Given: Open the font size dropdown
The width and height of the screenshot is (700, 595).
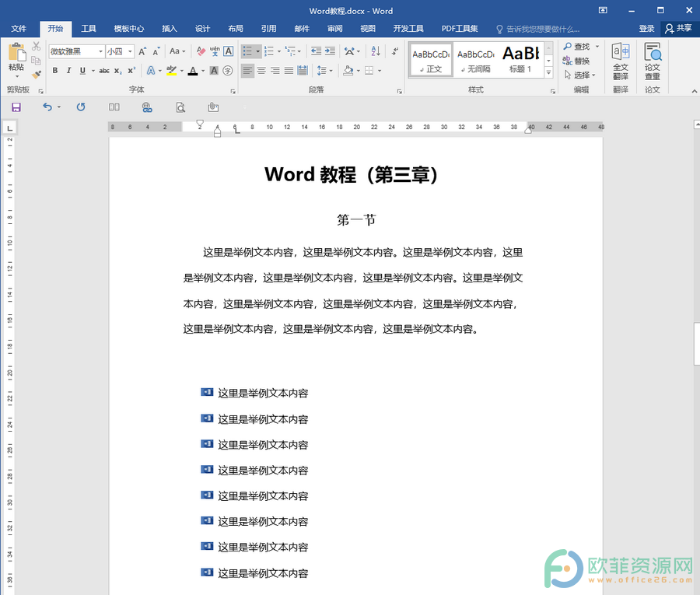Looking at the screenshot, I should [130, 52].
